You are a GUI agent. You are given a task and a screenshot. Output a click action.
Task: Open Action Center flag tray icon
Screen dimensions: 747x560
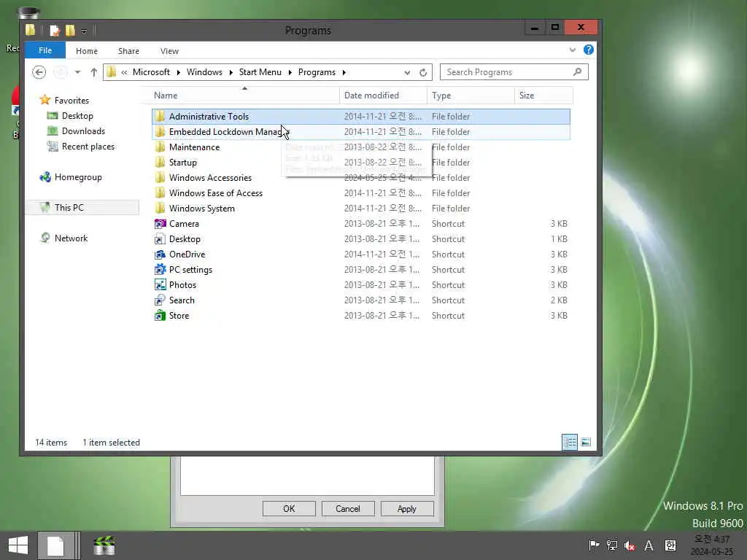click(x=594, y=545)
